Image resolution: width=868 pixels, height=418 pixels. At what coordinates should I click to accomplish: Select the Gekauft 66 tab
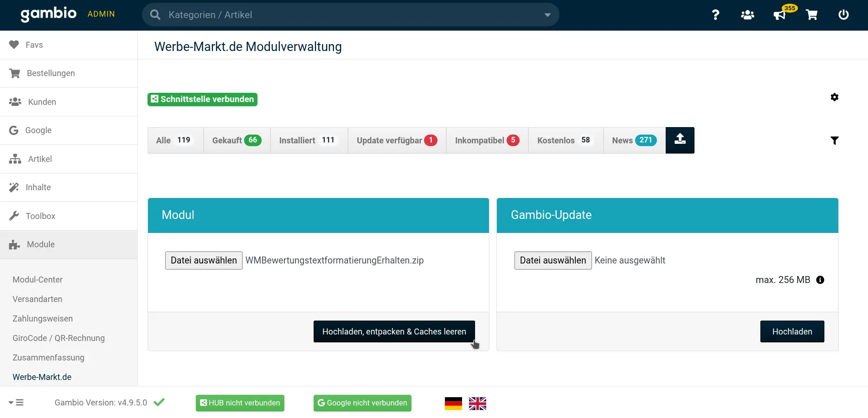[x=237, y=140]
